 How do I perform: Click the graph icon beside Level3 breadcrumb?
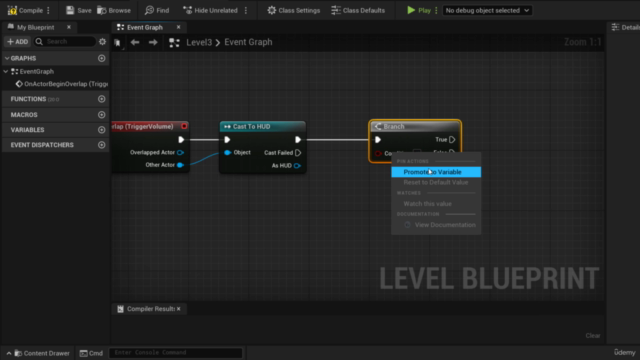tap(174, 42)
